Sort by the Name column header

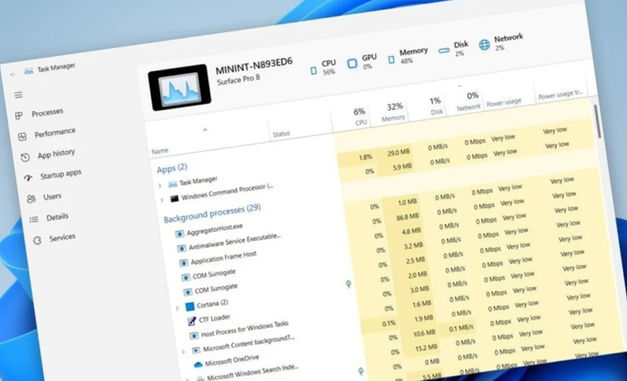coord(160,151)
